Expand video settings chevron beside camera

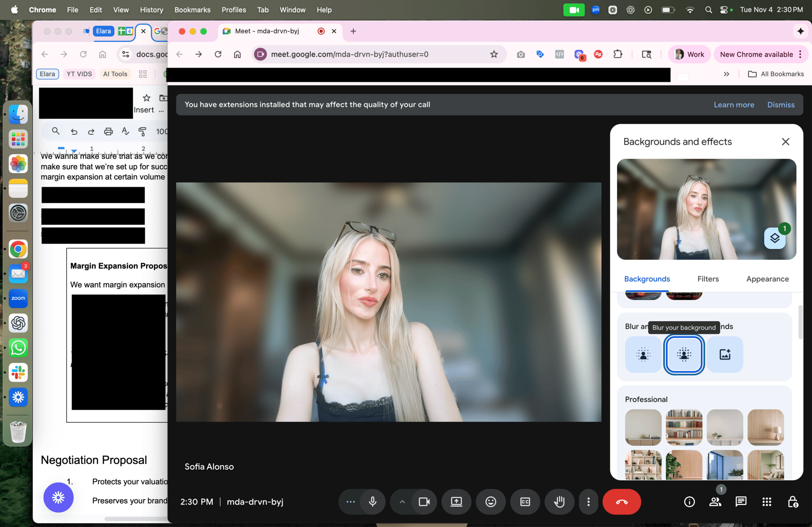click(x=402, y=502)
